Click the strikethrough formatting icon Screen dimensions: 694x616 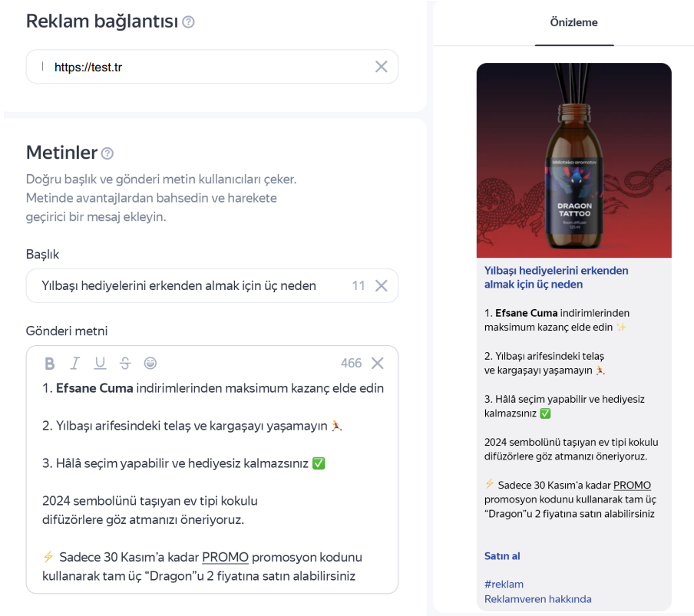click(125, 364)
